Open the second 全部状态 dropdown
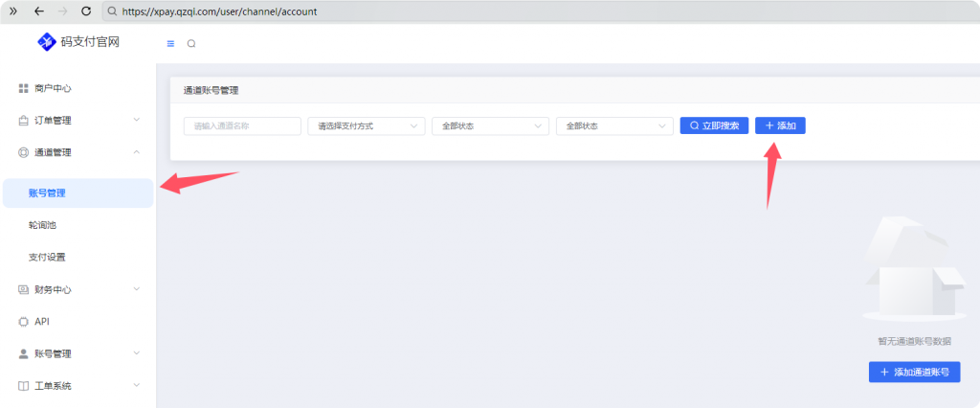This screenshot has width=980, height=408. (614, 125)
